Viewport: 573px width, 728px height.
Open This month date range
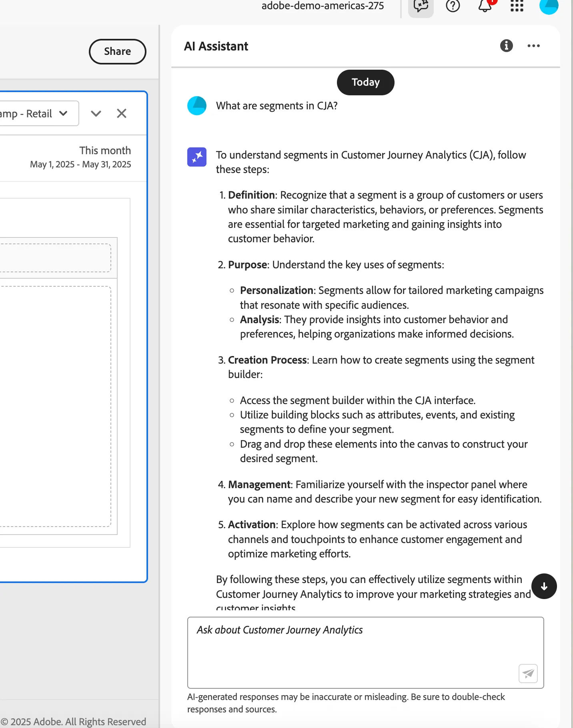80,157
